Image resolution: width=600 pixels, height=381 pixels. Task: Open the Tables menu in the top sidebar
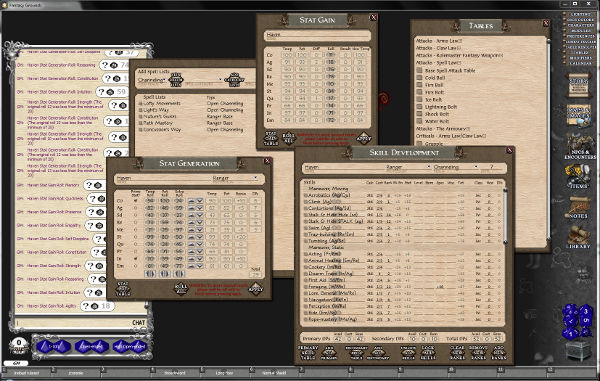580,53
